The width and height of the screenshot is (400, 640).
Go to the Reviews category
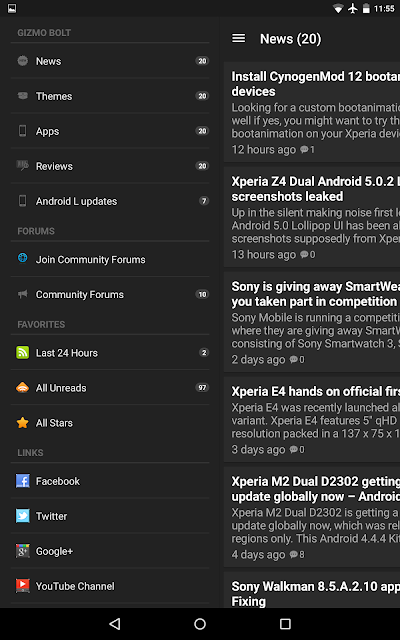110,166
